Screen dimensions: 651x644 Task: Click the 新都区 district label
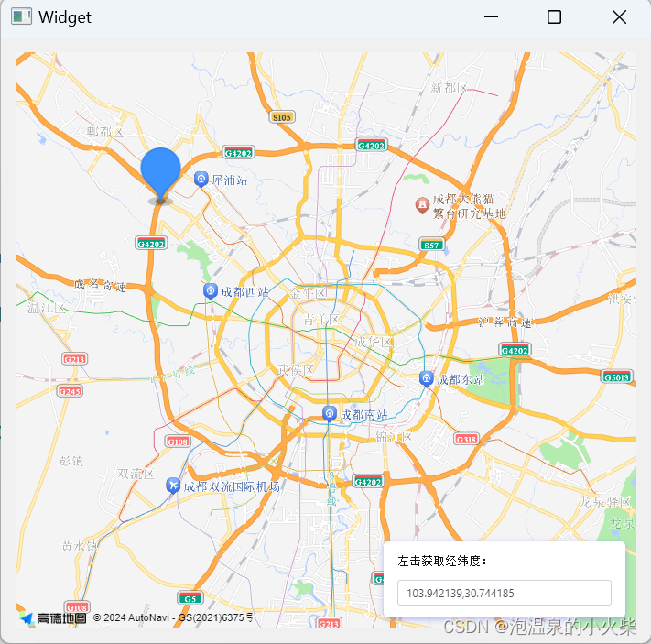[x=449, y=88]
